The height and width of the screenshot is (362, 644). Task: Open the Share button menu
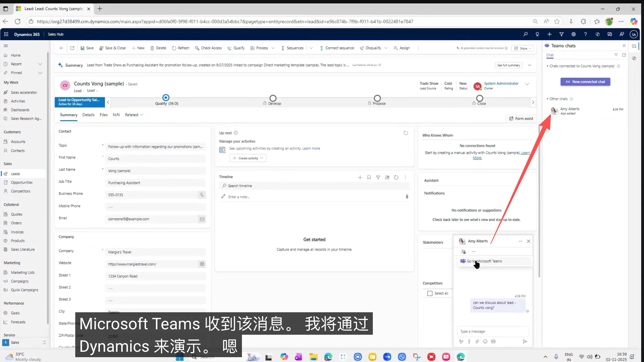click(522, 48)
